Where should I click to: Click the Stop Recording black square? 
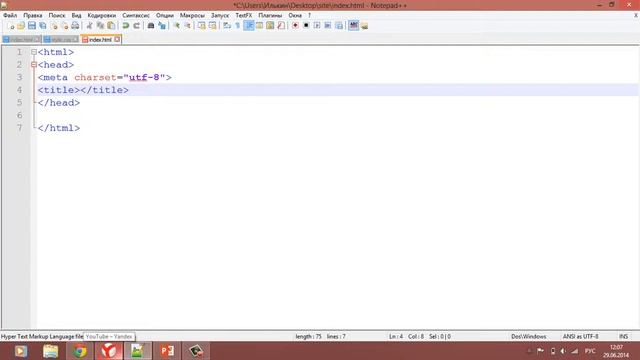pos(306,26)
